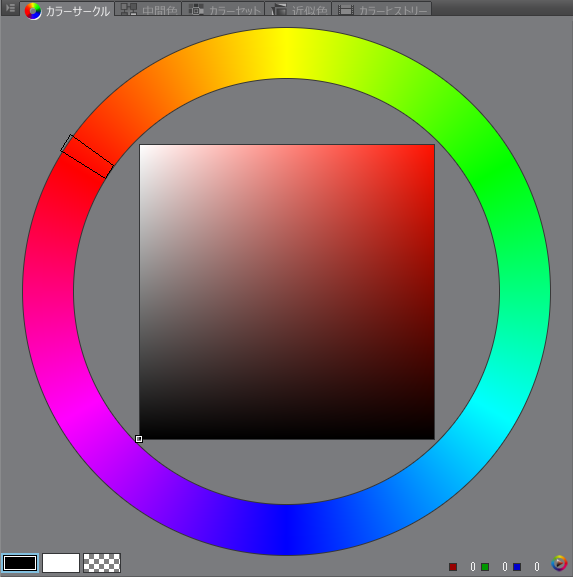Open the palette menu icon at top-left
This screenshot has height=578, width=573.
pos(10,8)
